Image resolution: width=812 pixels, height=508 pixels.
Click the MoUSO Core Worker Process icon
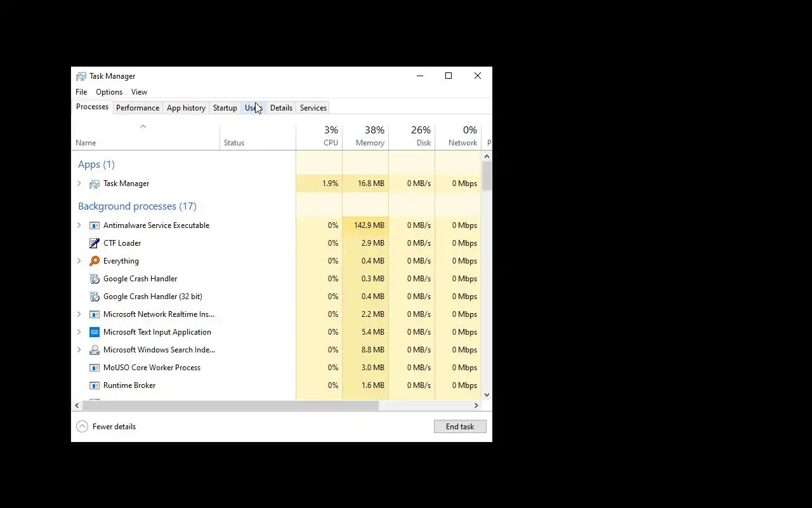click(95, 368)
